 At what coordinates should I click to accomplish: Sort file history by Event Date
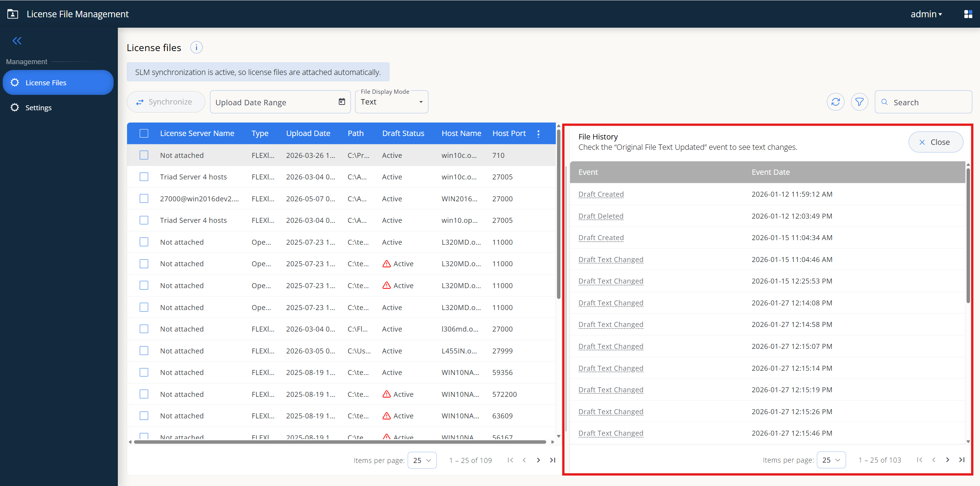point(770,172)
